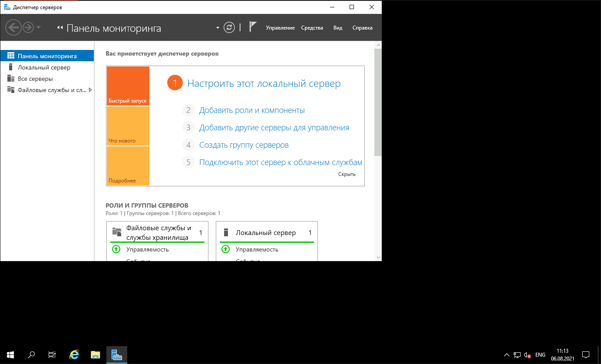
Task: Launch Internet Explorer from the taskbar
Action: pyautogui.click(x=75, y=355)
